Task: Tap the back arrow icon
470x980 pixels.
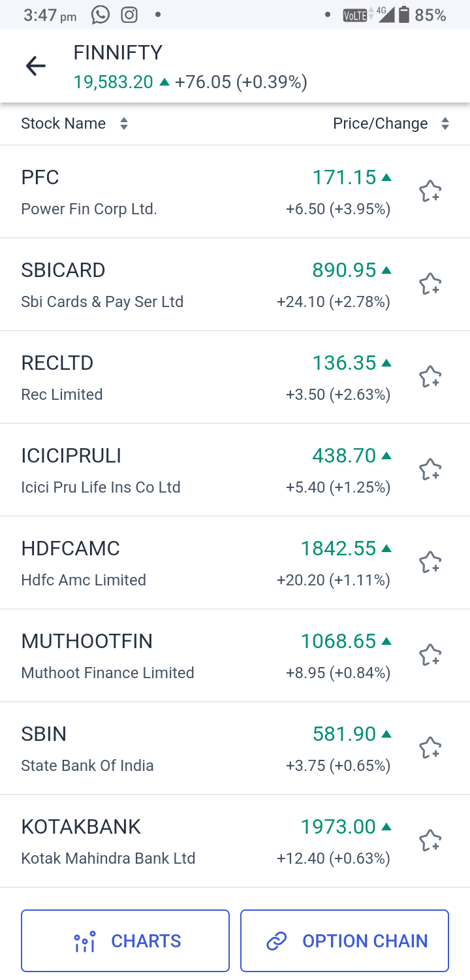Action: point(35,66)
